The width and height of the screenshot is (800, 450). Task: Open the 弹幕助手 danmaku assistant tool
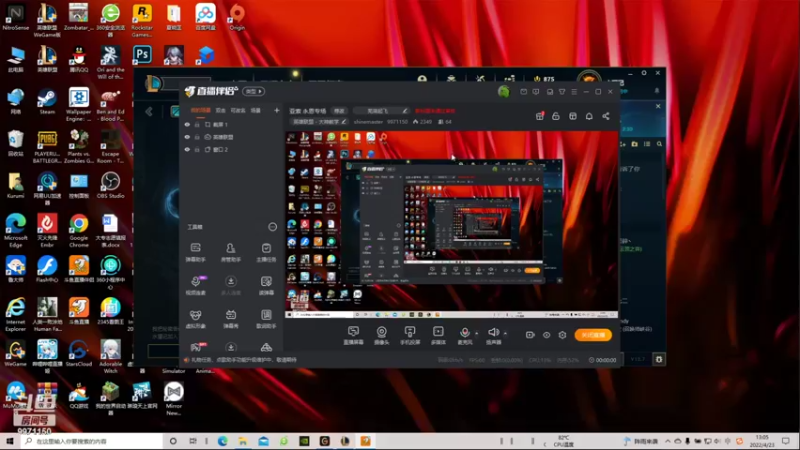tap(195, 252)
